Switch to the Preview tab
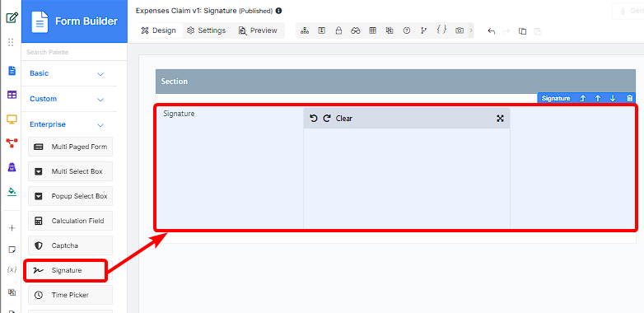Image resolution: width=644 pixels, height=313 pixels. [258, 30]
